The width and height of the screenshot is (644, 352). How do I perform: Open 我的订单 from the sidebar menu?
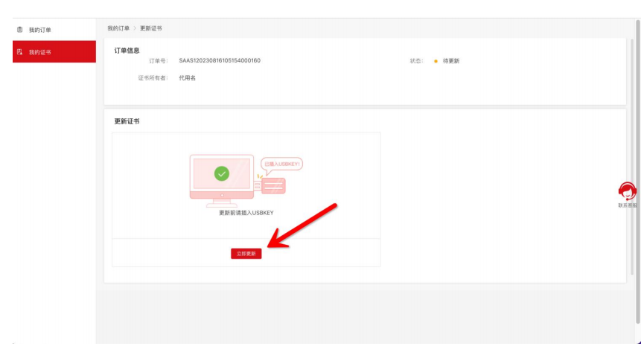pos(40,30)
